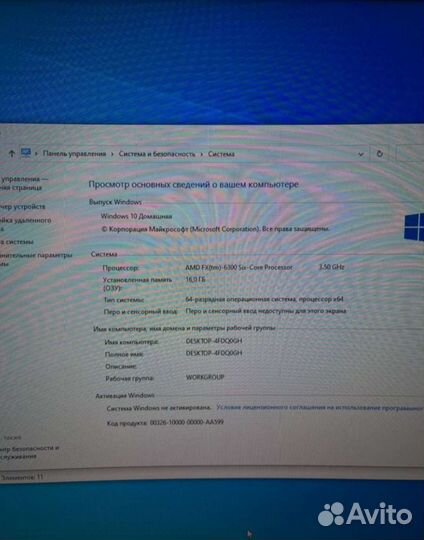Select the product code 00326-10000-00000-AA599
424x540 pixels.
click(x=187, y=422)
